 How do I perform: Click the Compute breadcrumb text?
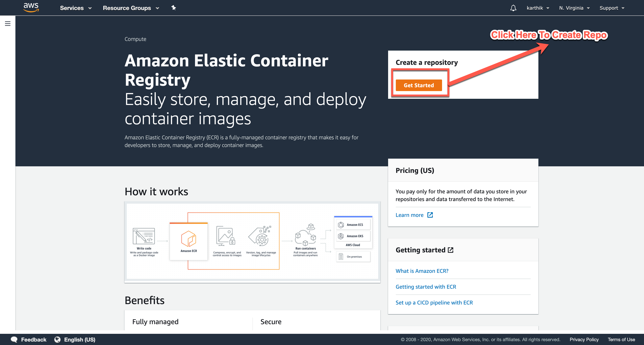pos(135,39)
